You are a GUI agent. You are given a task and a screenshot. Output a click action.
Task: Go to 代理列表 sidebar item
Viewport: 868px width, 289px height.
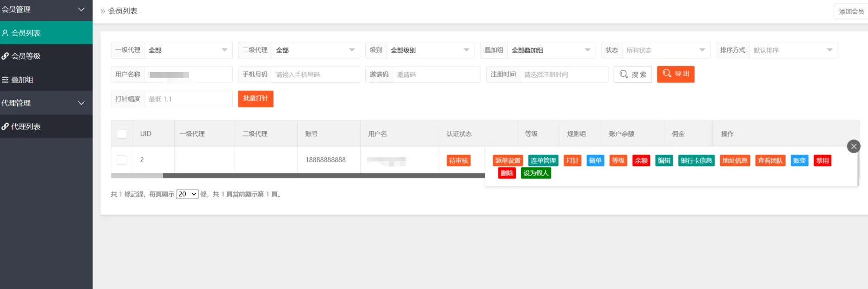click(26, 126)
